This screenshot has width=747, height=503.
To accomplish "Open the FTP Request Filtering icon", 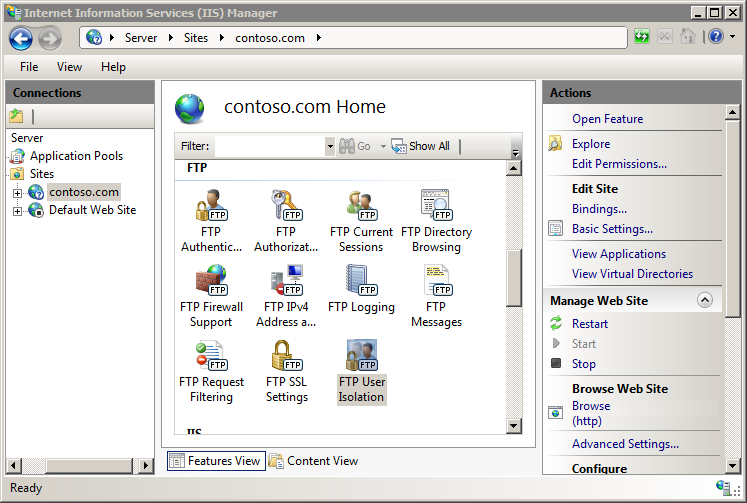I will point(211,355).
